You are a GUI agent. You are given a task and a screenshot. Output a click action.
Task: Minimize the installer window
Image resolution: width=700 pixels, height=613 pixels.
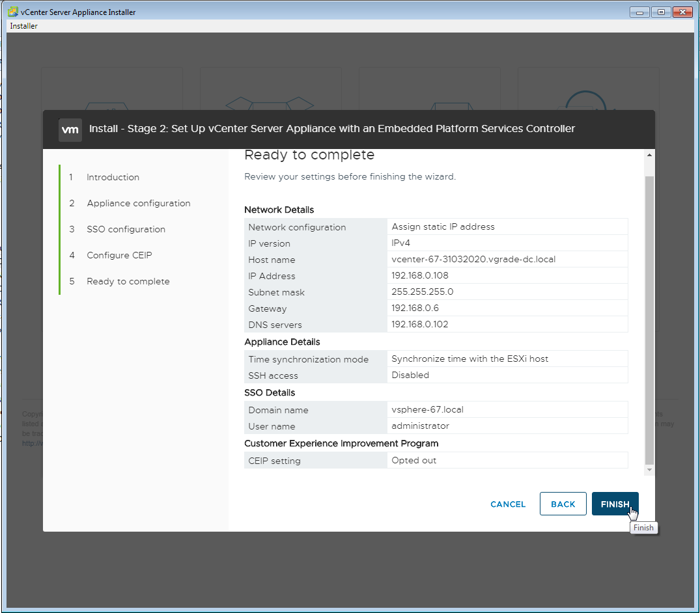point(640,12)
